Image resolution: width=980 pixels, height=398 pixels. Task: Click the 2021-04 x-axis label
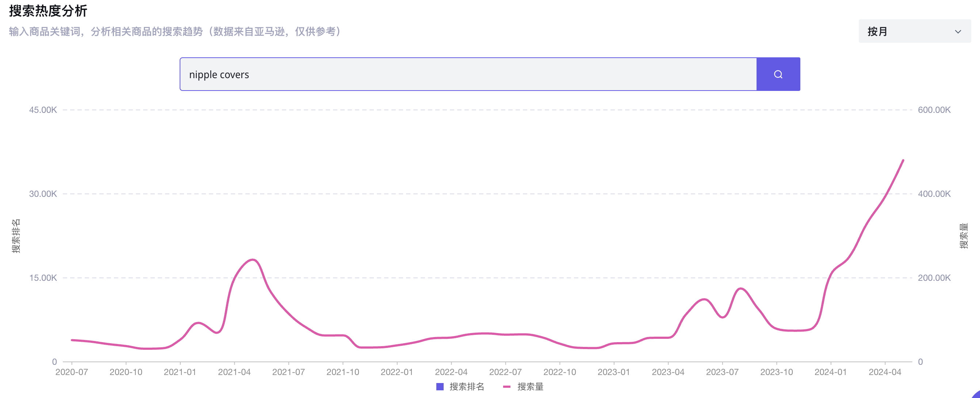234,372
